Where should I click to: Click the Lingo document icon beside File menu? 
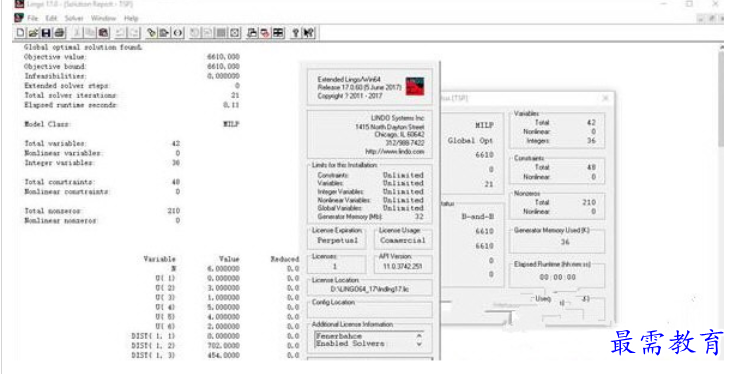[x=19, y=18]
